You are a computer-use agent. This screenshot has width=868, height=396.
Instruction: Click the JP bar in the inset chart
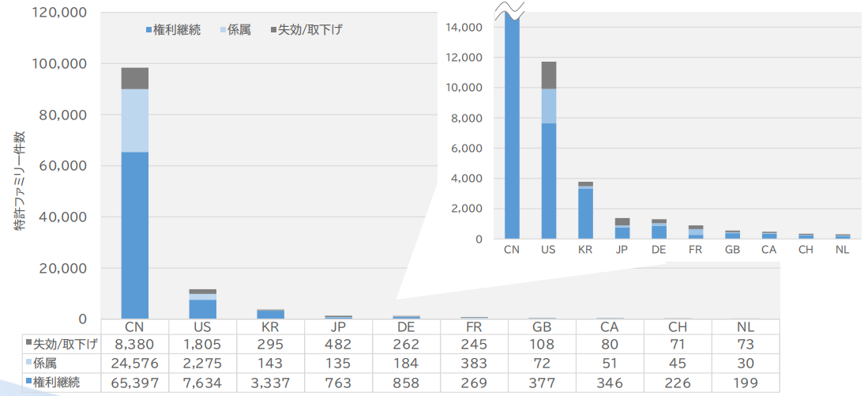click(x=622, y=229)
